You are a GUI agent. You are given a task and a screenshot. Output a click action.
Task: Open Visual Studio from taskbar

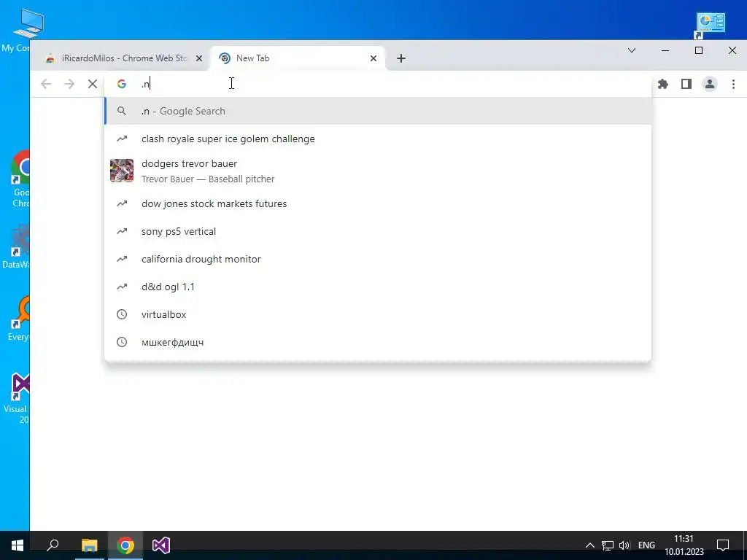[161, 545]
